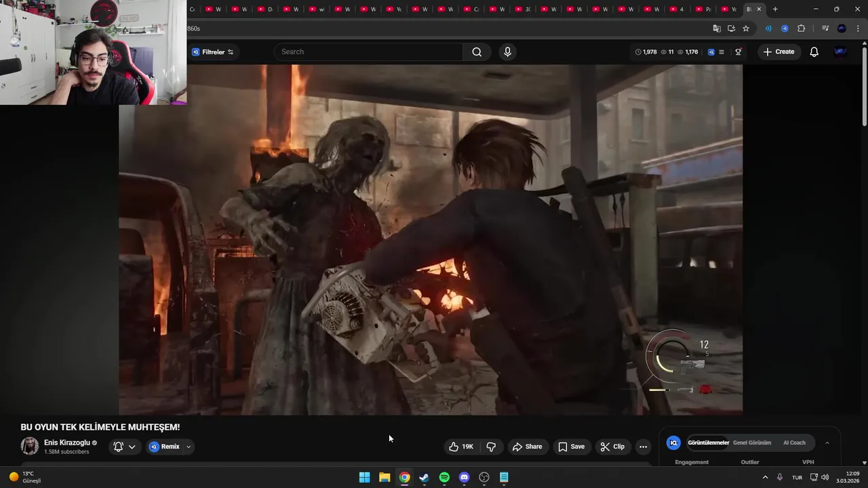
Task: Open the AI Coach tab
Action: point(794,443)
